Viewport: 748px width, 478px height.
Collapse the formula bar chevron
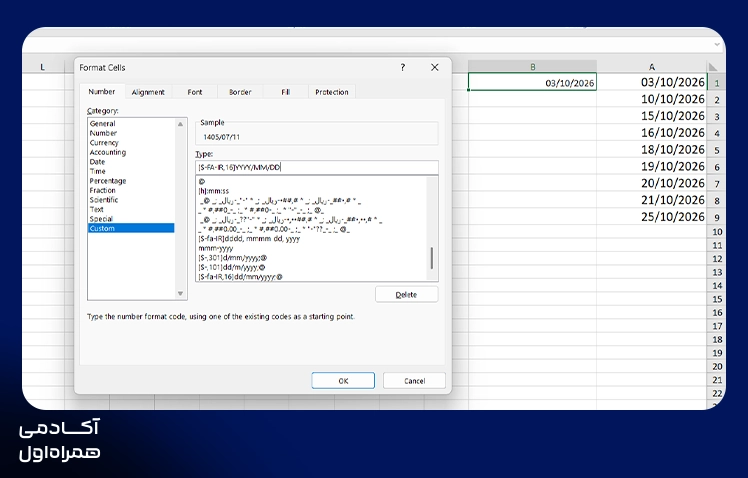[717, 44]
